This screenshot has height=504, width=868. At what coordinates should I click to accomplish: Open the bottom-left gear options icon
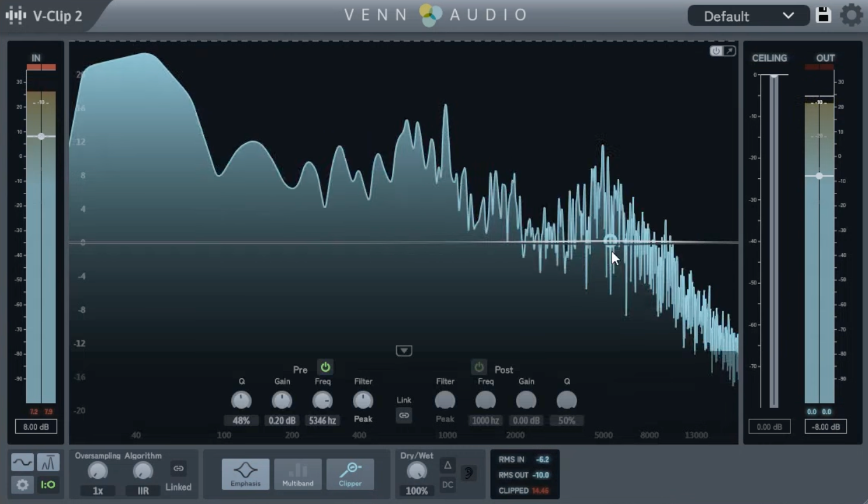click(22, 485)
